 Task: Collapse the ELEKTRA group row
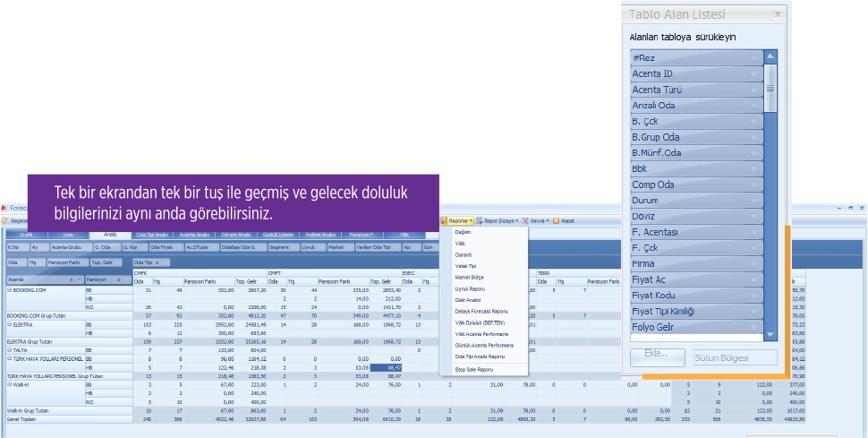[x=9, y=324]
